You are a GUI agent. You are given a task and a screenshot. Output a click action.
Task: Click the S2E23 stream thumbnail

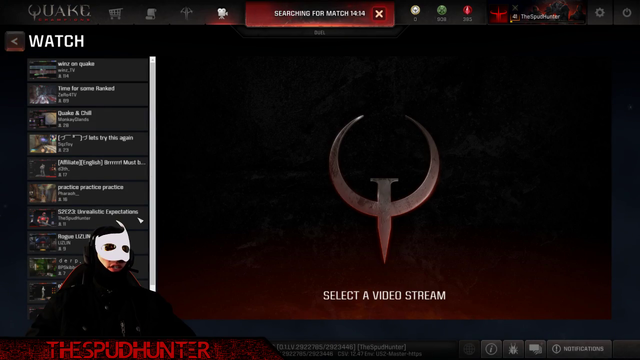click(43, 218)
